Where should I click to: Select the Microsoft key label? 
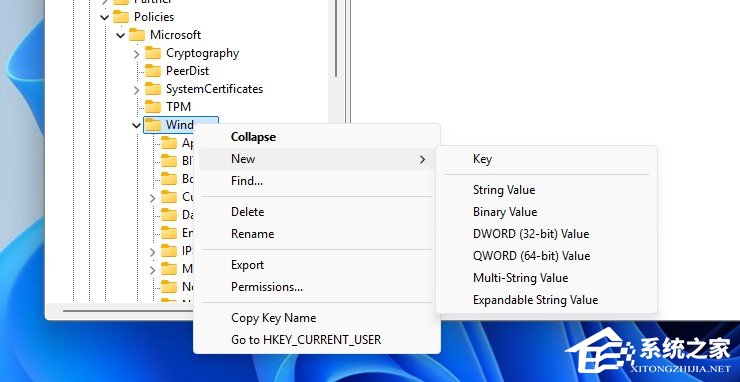(x=176, y=35)
